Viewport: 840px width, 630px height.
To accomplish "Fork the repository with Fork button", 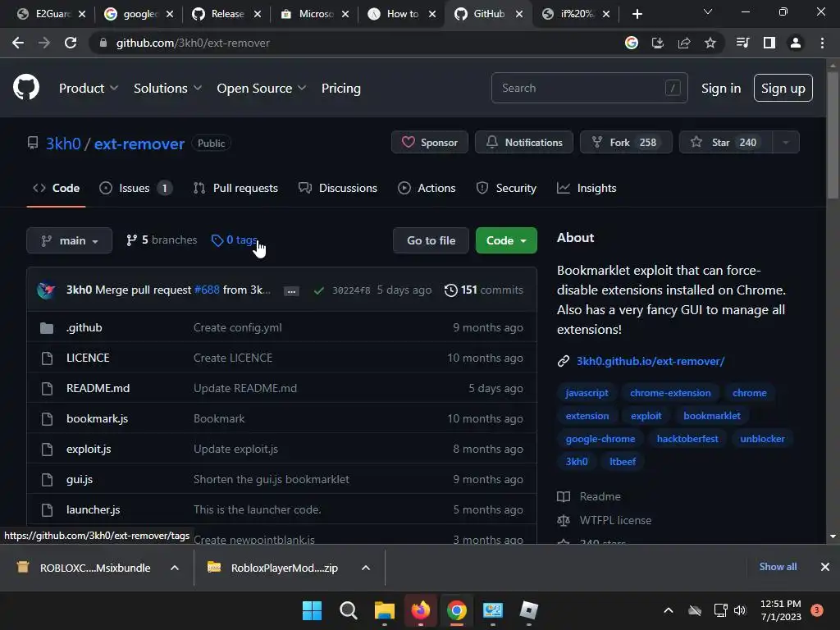I will click(626, 143).
